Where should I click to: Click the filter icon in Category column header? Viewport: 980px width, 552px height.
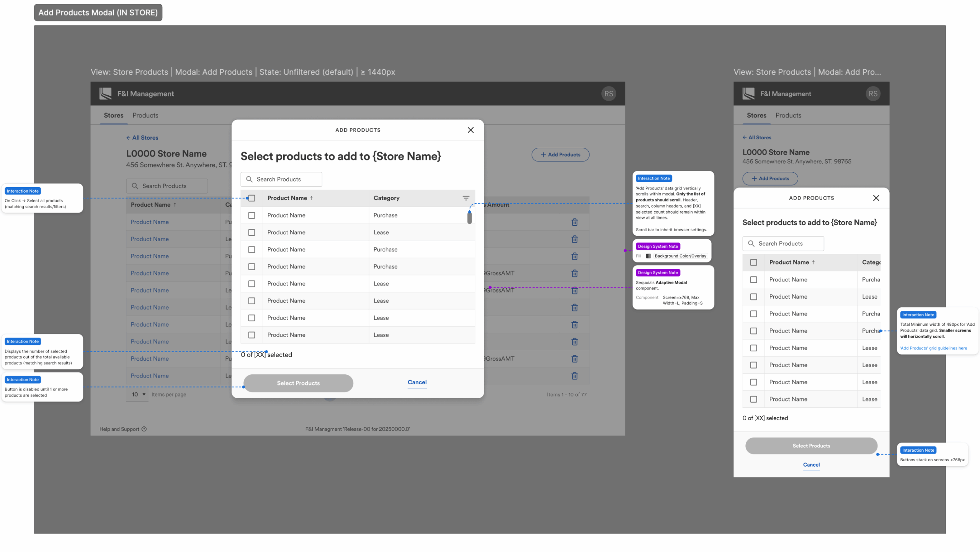pos(465,198)
